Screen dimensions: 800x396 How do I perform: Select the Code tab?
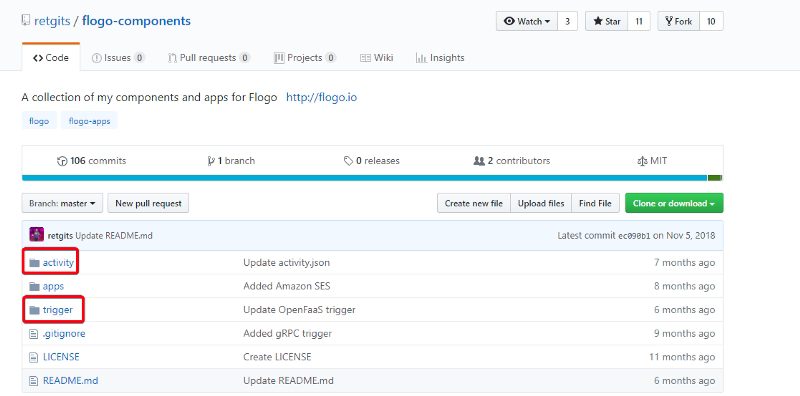(x=51, y=58)
